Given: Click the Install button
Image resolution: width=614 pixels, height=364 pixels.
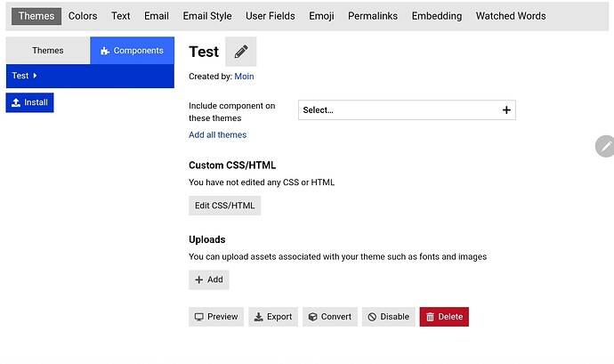Looking at the screenshot, I should coord(29,102).
